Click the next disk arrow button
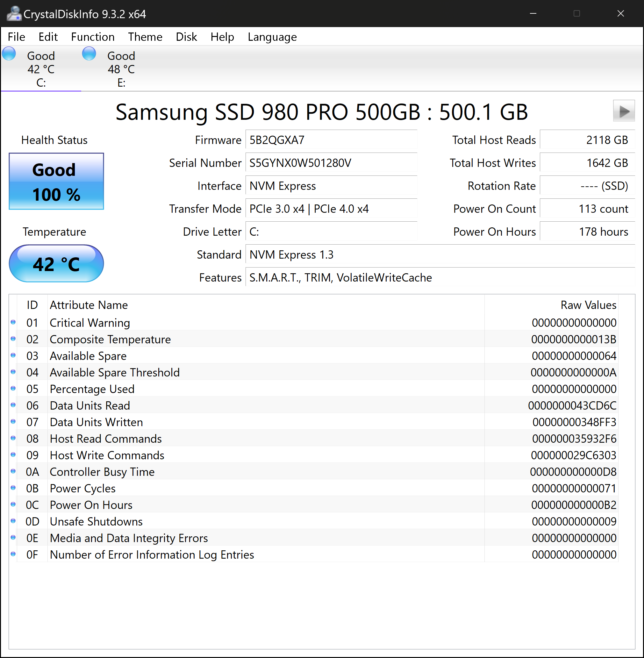Viewport: 644px width, 658px height. [623, 111]
